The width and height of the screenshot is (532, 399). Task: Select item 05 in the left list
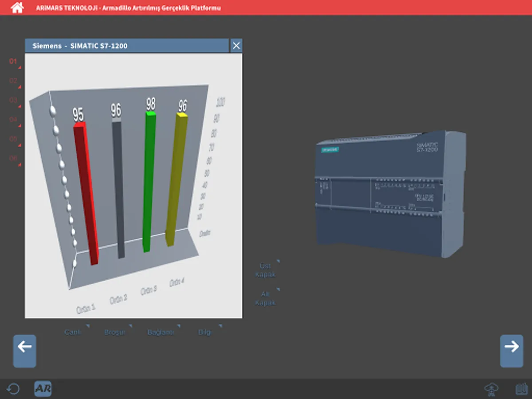(x=15, y=140)
